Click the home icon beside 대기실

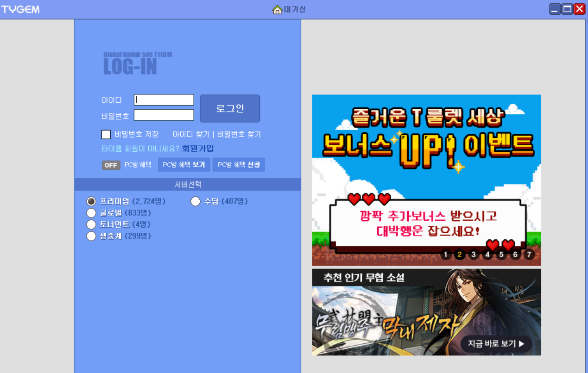[x=277, y=9]
